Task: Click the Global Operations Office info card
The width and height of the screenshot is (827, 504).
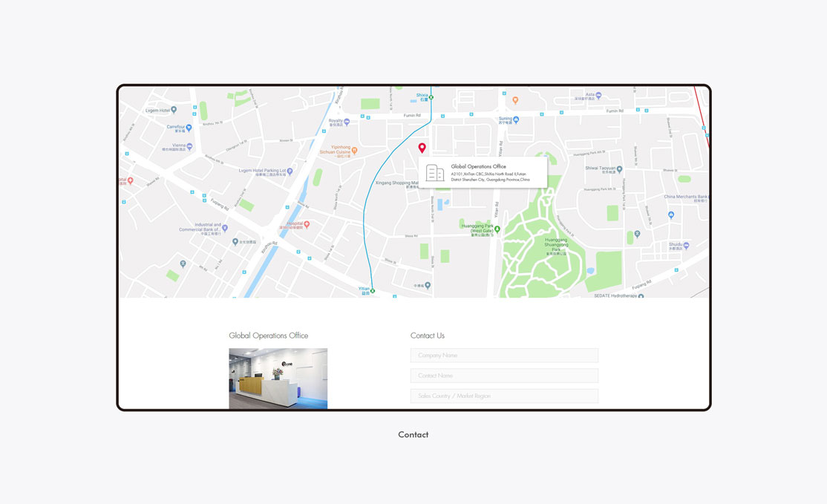Action: pyautogui.click(x=483, y=172)
